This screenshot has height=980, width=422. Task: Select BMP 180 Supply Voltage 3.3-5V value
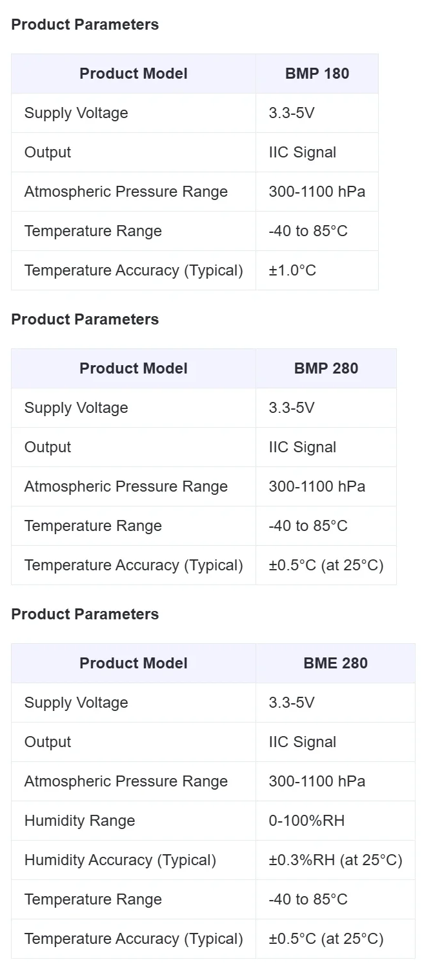pos(292,113)
